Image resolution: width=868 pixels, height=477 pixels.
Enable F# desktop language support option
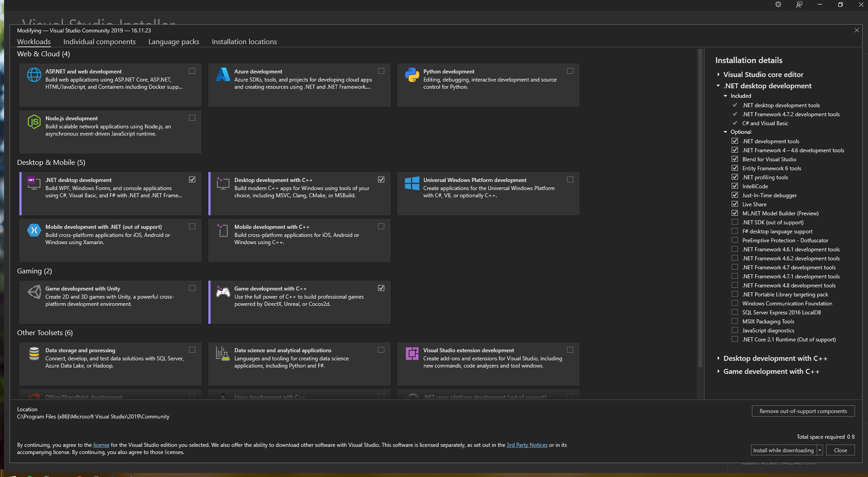click(x=735, y=231)
